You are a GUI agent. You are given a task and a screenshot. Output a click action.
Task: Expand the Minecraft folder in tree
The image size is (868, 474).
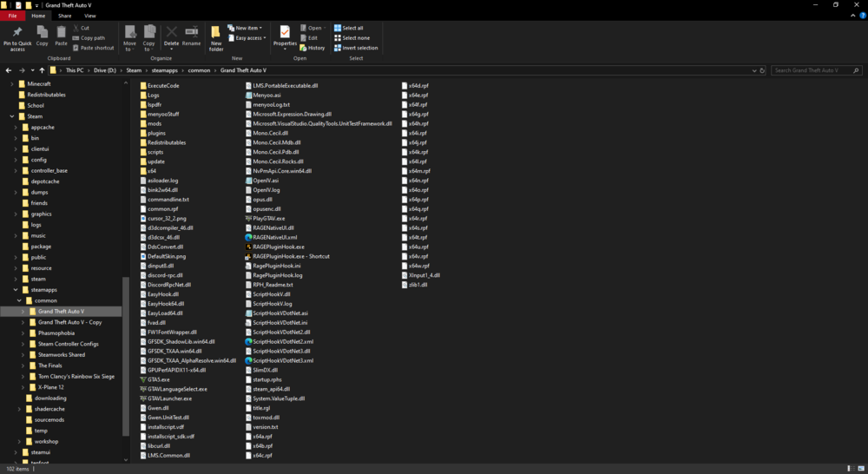[x=11, y=83]
